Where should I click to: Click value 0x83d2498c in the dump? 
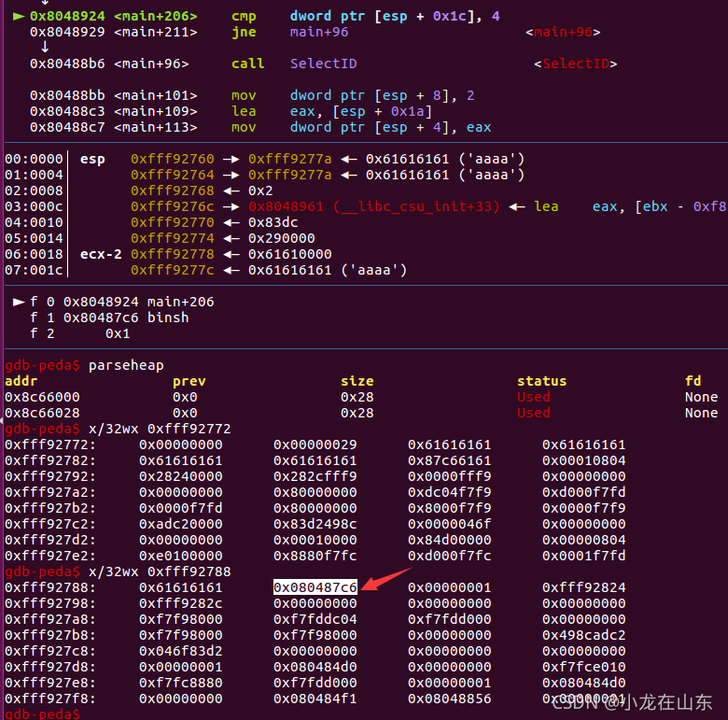point(315,524)
